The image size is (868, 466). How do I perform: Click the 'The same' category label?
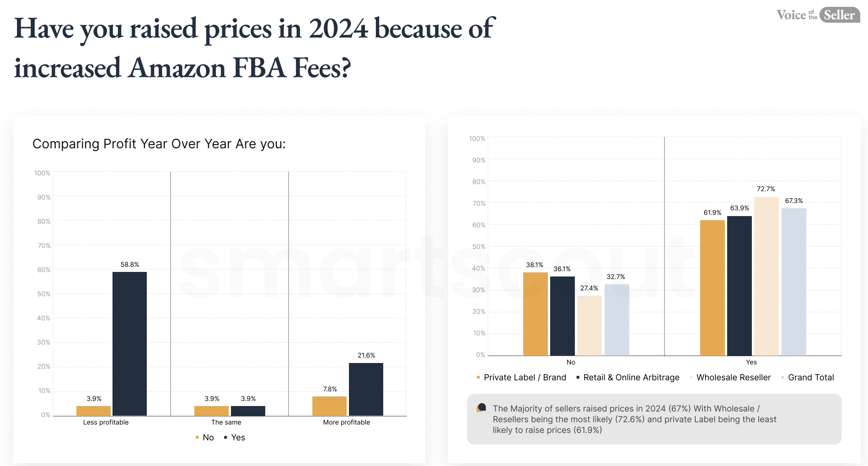226,423
